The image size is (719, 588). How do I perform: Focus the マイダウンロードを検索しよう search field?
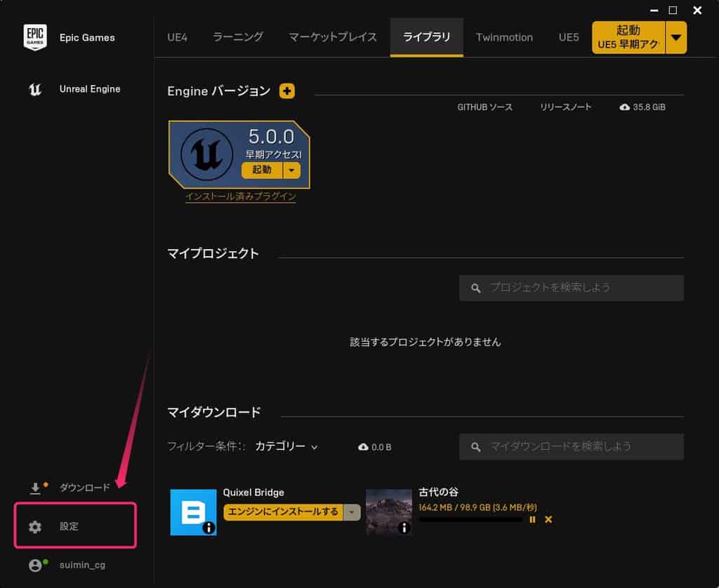[572, 447]
